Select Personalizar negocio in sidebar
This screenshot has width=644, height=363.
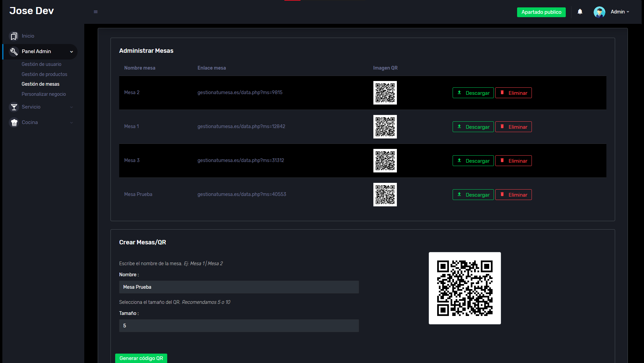tap(44, 94)
